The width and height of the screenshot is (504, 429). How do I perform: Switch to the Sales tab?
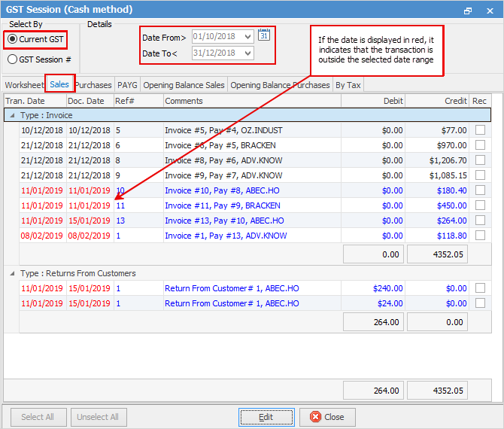pyautogui.click(x=59, y=84)
